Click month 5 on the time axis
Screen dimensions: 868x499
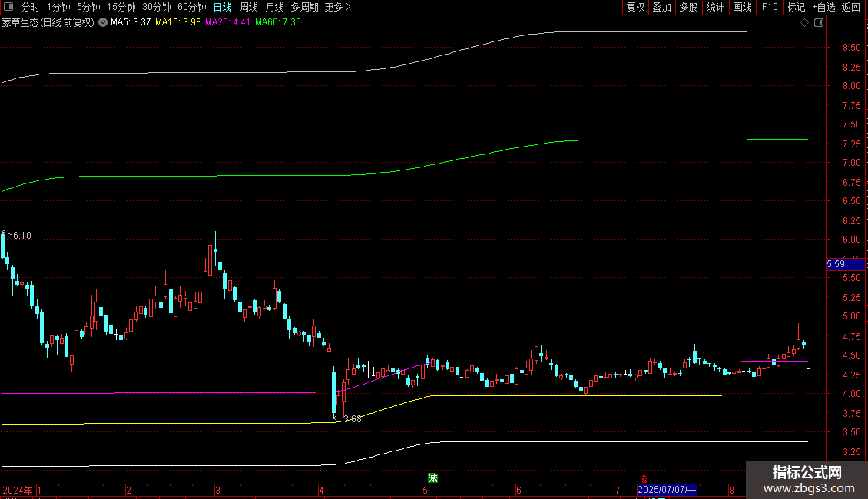[x=425, y=490]
